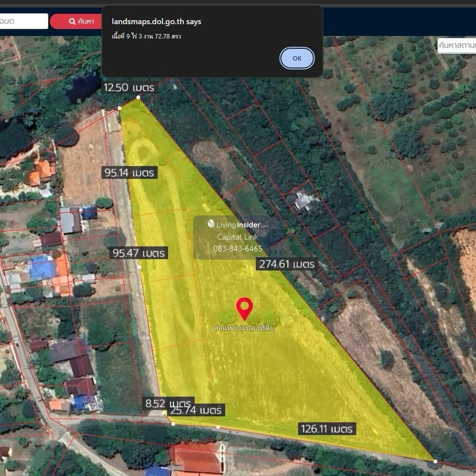Click the Capital Link watermark text

coord(238,237)
